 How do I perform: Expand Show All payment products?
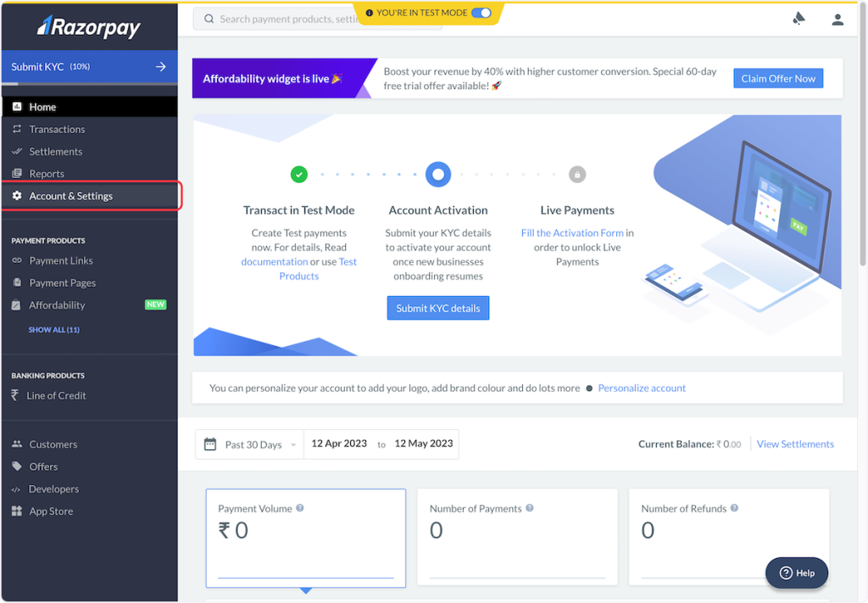tap(53, 329)
